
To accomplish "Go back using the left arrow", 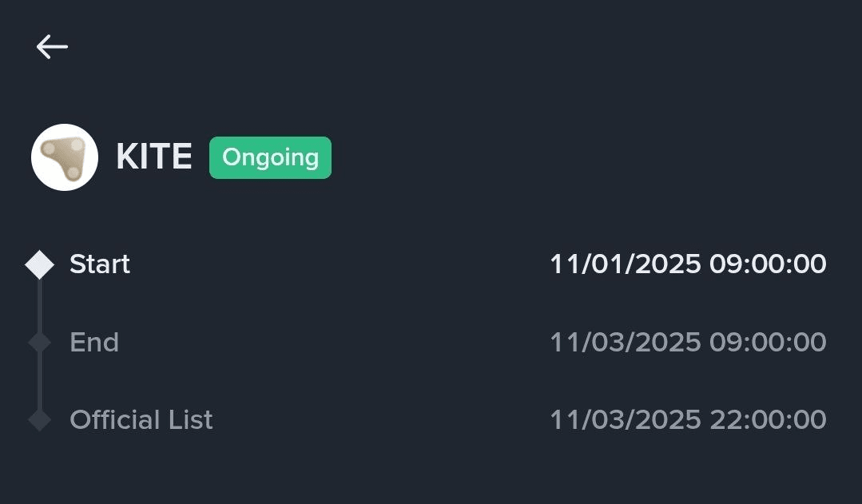I will click(x=52, y=47).
